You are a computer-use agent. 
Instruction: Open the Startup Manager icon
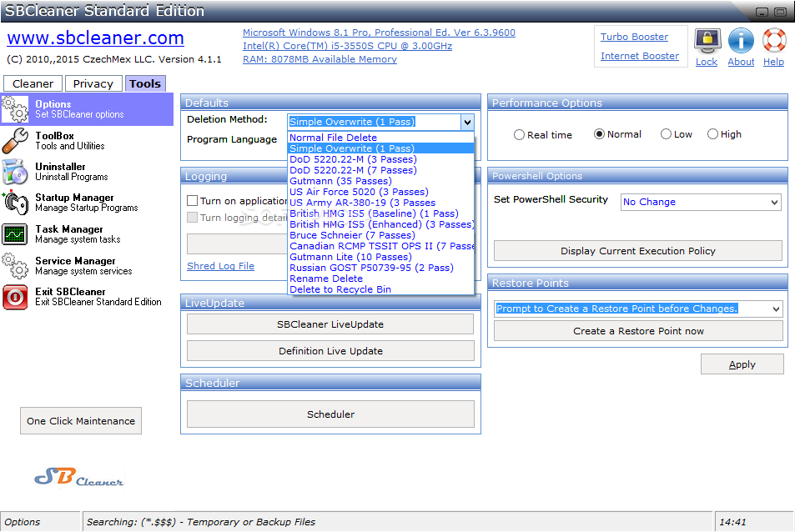coord(15,203)
